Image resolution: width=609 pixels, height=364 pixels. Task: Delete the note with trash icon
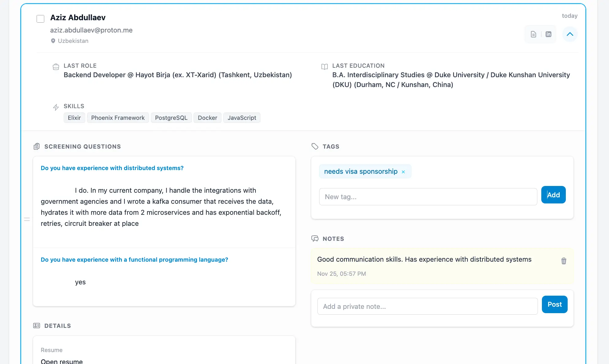pyautogui.click(x=563, y=261)
